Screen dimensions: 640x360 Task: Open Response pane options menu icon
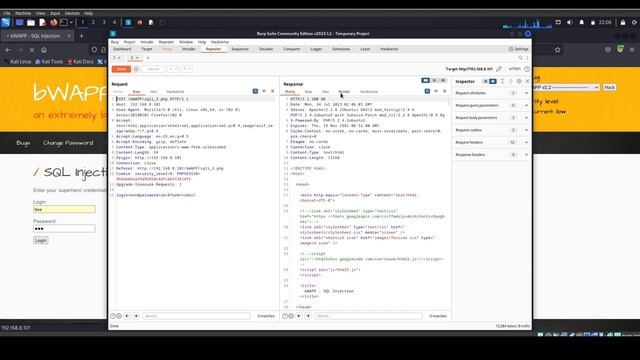pos(444,91)
